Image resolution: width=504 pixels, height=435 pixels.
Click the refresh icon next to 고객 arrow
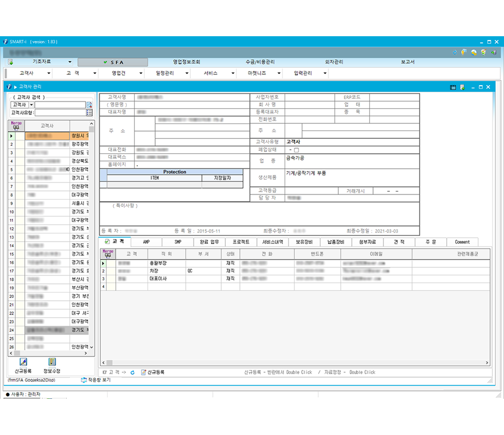[x=132, y=372]
